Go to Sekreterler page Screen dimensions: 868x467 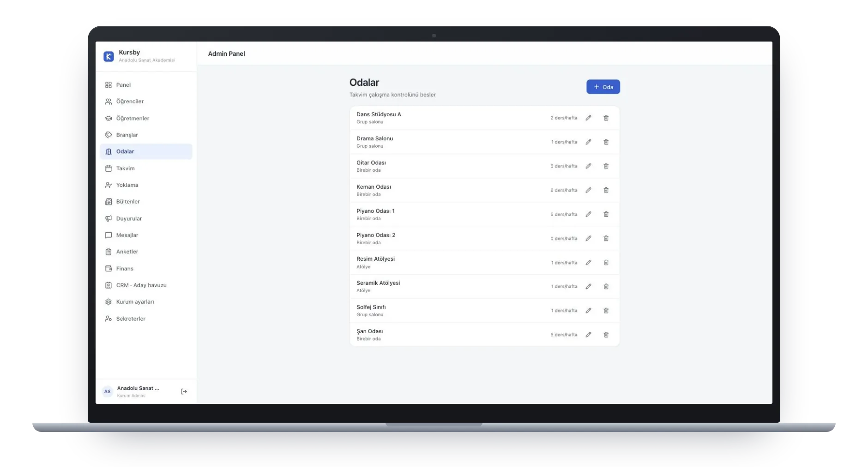click(146, 318)
